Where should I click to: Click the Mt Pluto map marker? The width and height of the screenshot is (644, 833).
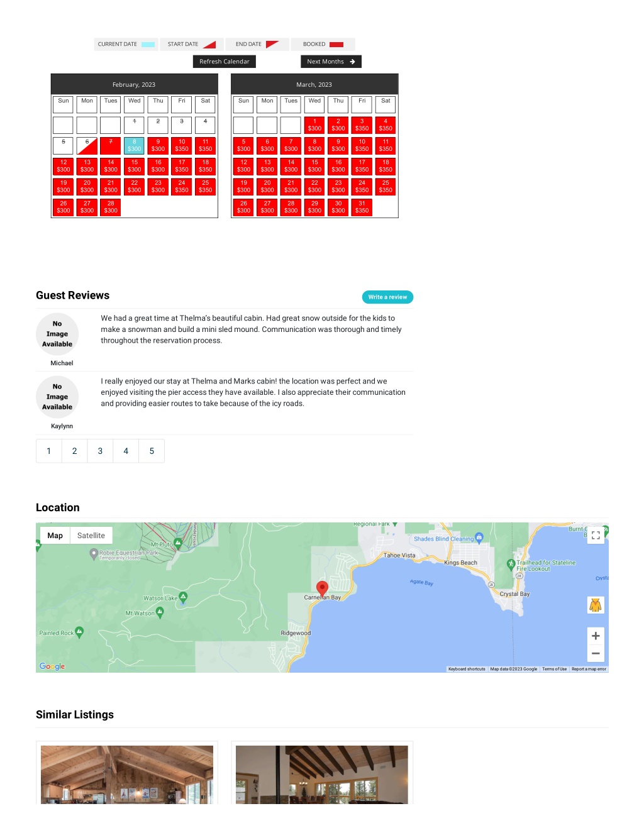[178, 543]
